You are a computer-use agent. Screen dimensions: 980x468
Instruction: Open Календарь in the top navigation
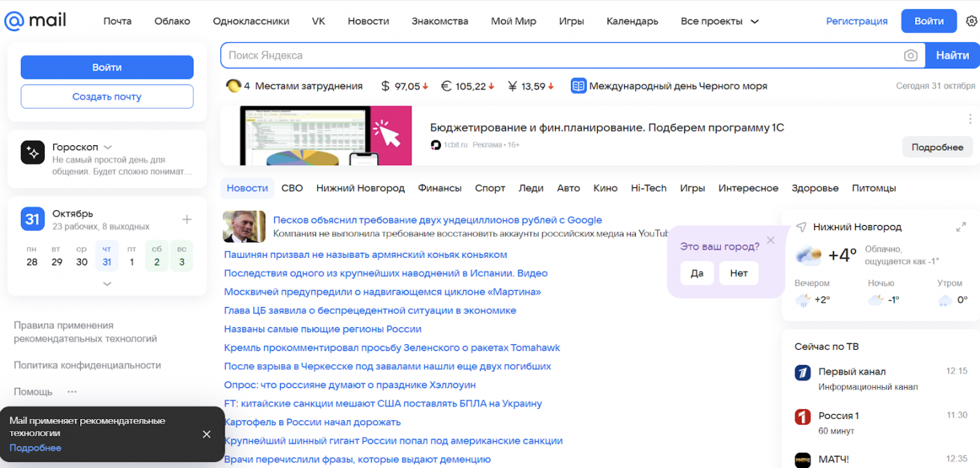coord(632,21)
